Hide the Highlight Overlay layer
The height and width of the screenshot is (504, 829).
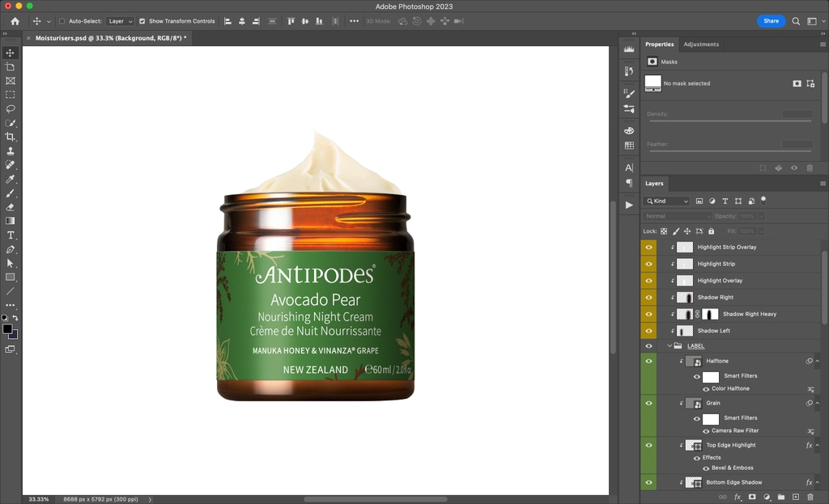pyautogui.click(x=648, y=281)
